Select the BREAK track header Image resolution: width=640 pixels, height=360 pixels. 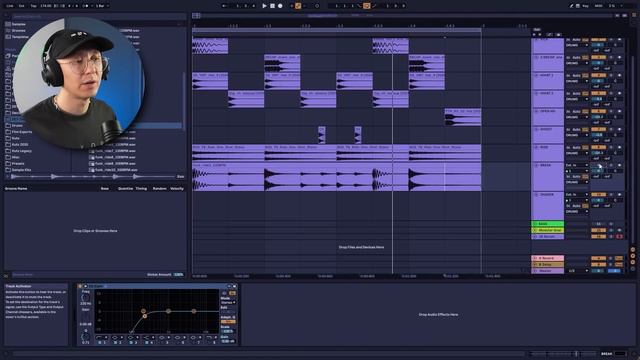548,177
